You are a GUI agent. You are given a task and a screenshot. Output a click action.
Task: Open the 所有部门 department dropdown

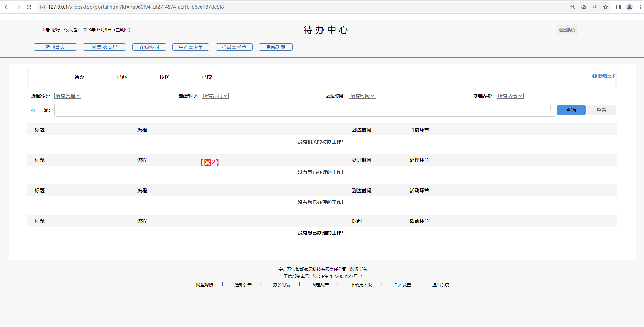(x=215, y=96)
